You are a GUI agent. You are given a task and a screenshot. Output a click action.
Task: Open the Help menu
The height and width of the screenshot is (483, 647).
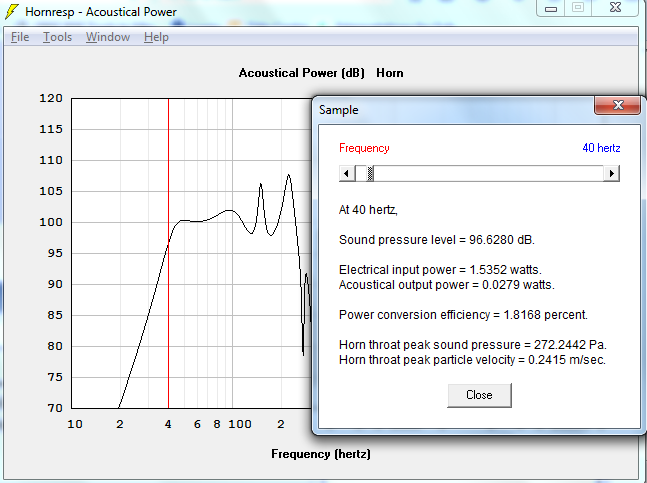coord(156,37)
